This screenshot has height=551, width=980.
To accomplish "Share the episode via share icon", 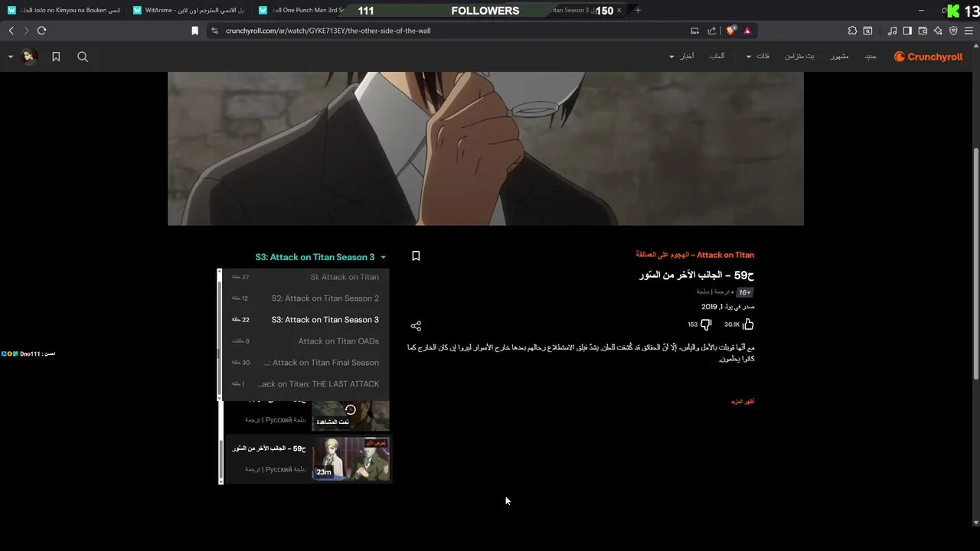I will tap(416, 326).
